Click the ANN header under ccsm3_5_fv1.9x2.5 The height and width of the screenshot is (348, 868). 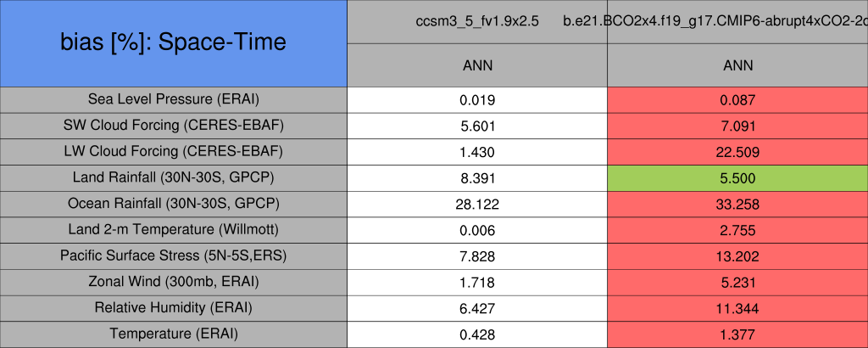point(477,65)
